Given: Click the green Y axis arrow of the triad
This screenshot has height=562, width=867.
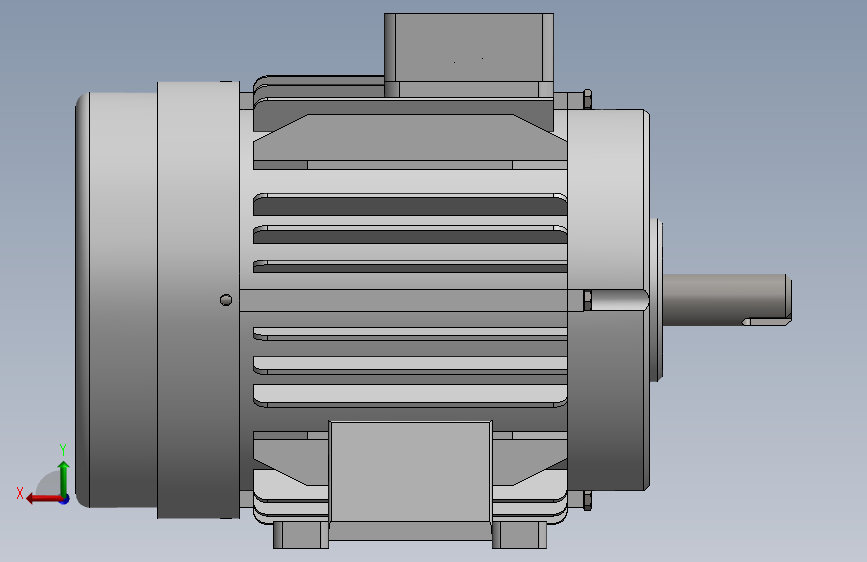Looking at the screenshot, I should (x=64, y=478).
